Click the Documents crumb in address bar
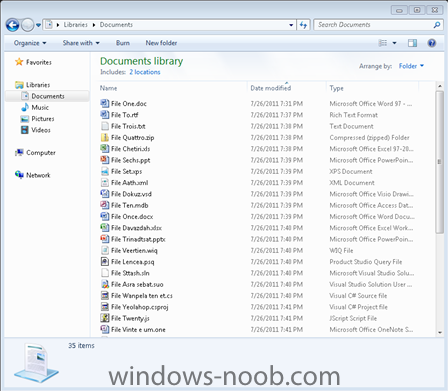 (x=116, y=25)
